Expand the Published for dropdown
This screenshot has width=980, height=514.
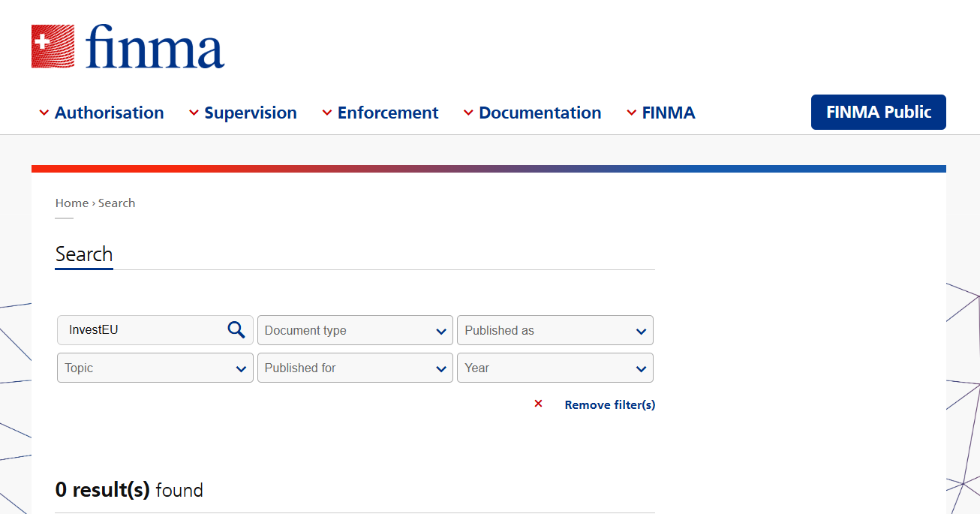click(355, 368)
